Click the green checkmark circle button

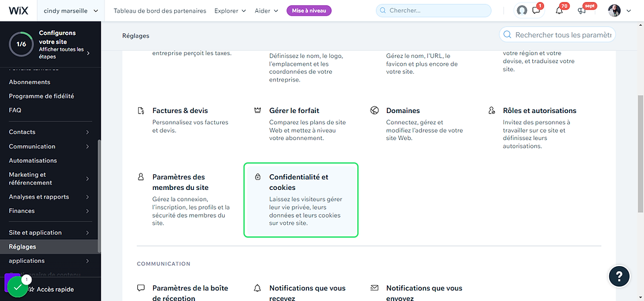click(x=17, y=287)
